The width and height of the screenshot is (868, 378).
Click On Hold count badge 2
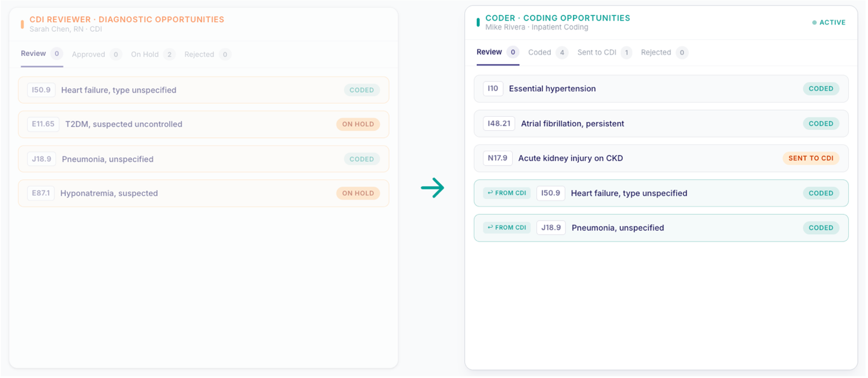click(169, 55)
